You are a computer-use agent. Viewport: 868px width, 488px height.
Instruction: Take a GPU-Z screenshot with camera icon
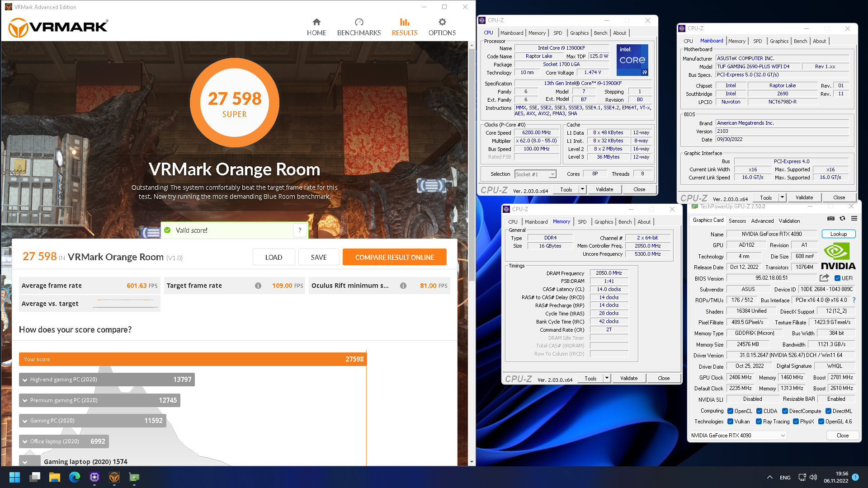coord(831,218)
